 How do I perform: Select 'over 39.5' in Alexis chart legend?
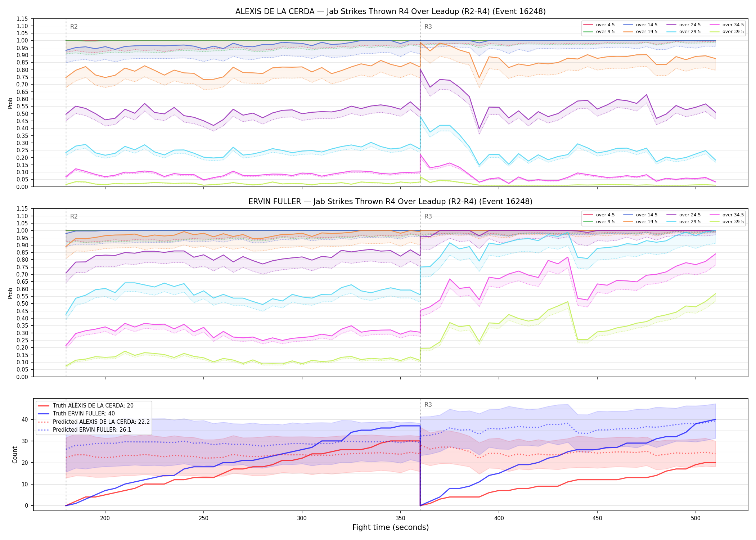[727, 32]
